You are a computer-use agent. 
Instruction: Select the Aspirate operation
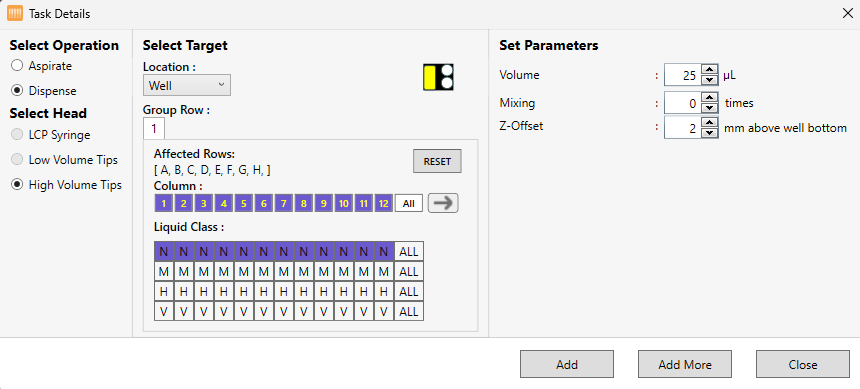(x=17, y=66)
